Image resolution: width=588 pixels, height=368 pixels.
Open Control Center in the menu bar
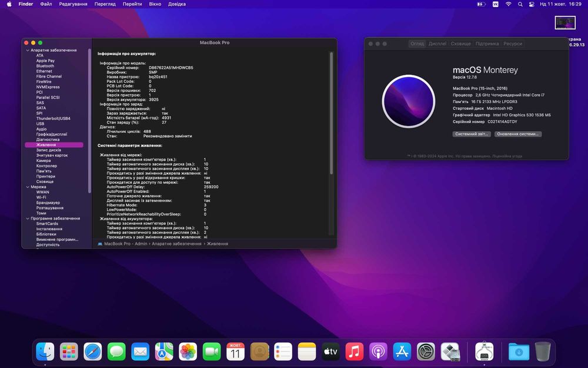point(532,4)
